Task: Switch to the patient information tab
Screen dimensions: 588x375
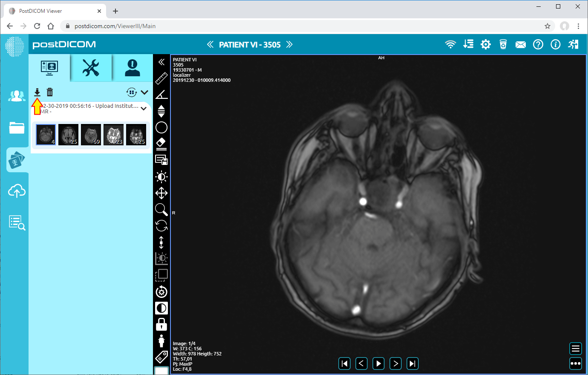Action: coord(132,67)
